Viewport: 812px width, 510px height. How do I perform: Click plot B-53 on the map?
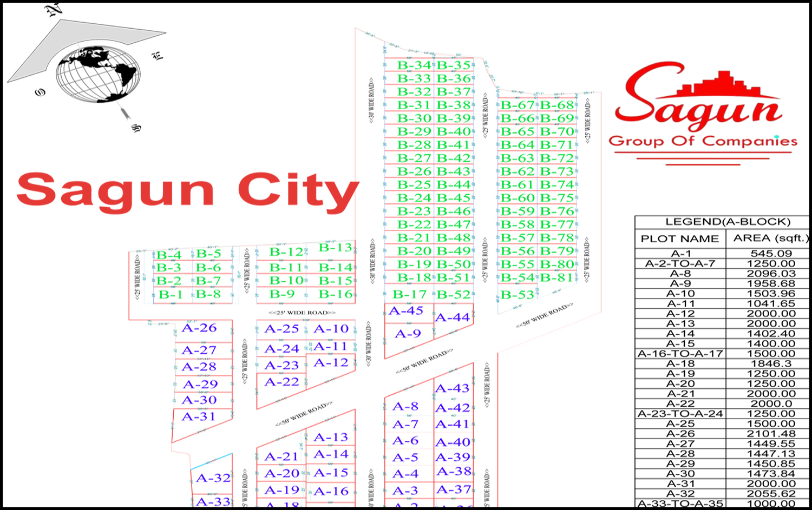pos(518,295)
